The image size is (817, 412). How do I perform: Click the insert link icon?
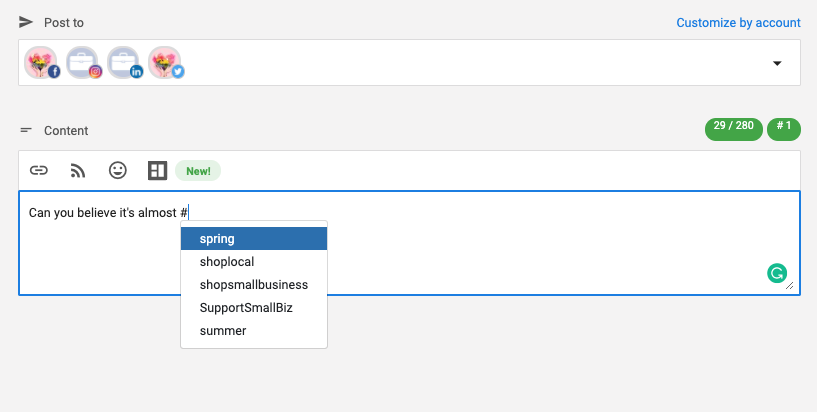tap(39, 170)
